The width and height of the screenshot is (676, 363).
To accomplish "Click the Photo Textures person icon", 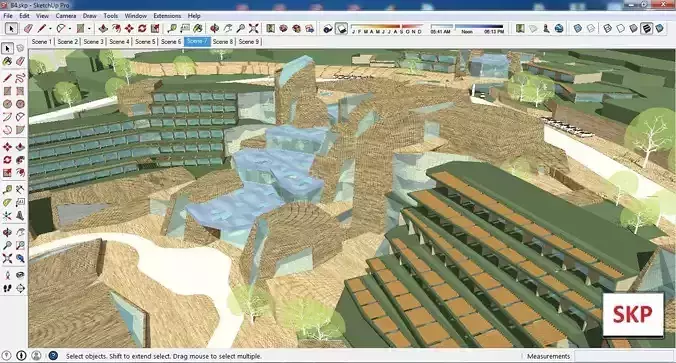I will click(x=546, y=28).
